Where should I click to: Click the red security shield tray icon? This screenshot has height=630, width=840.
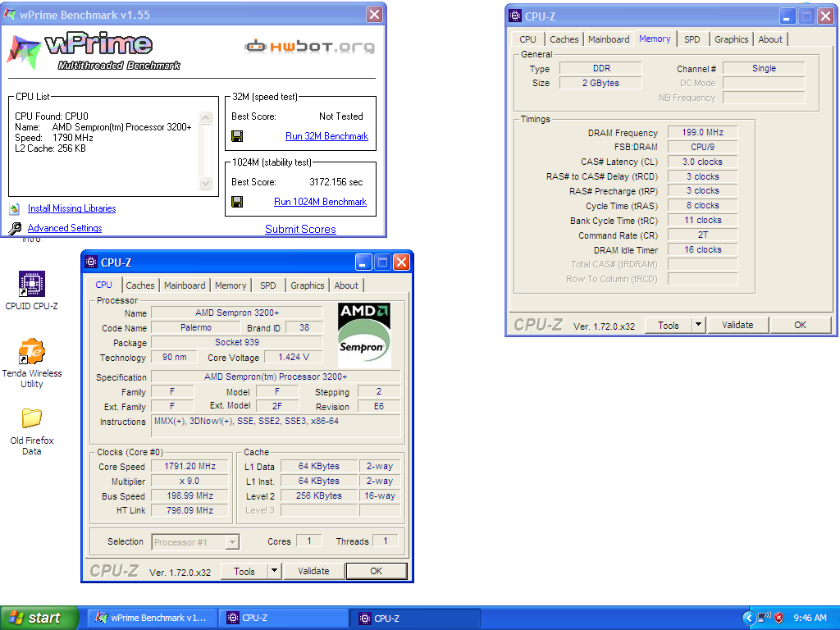click(x=779, y=618)
